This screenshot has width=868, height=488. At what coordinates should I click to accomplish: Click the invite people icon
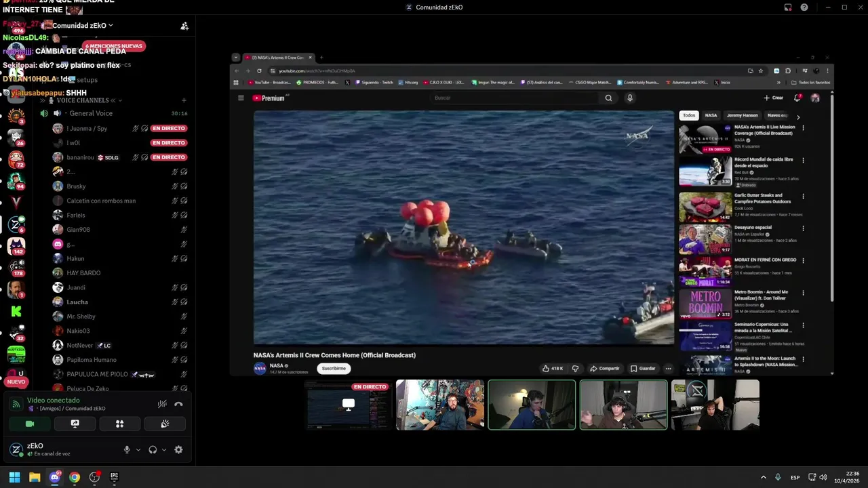184,26
